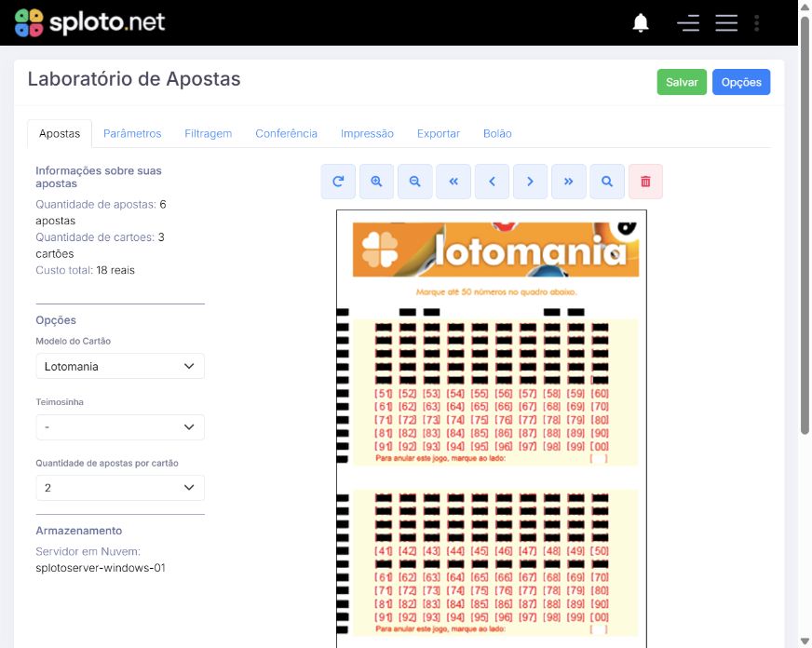Click the 'Armazenamento' section heading
The height and width of the screenshot is (648, 812).
tap(79, 531)
